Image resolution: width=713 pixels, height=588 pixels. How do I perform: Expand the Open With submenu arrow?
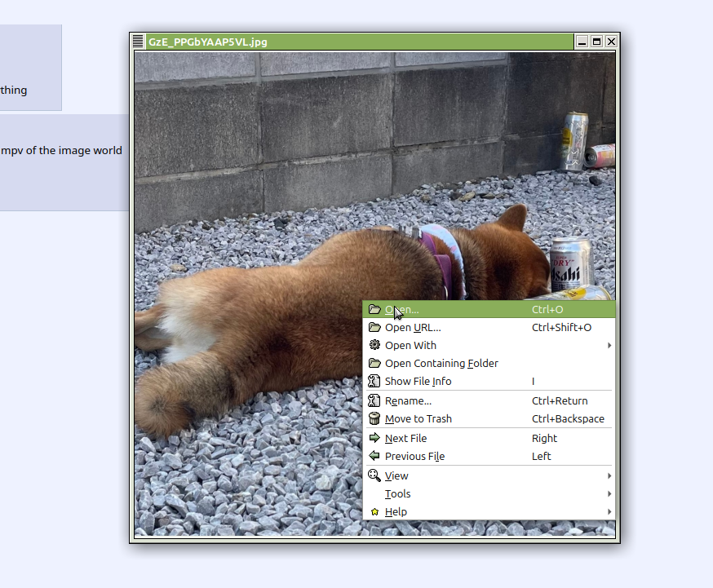click(x=609, y=345)
